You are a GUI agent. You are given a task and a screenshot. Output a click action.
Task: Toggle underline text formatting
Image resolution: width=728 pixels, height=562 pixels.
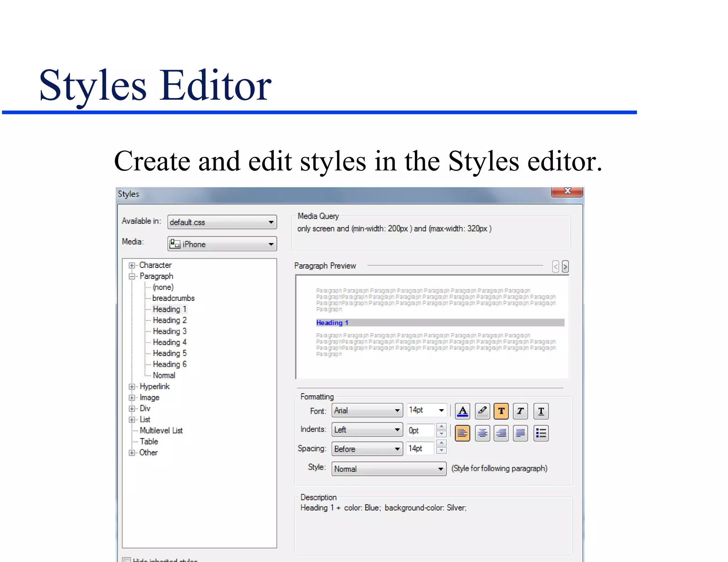coord(541,411)
